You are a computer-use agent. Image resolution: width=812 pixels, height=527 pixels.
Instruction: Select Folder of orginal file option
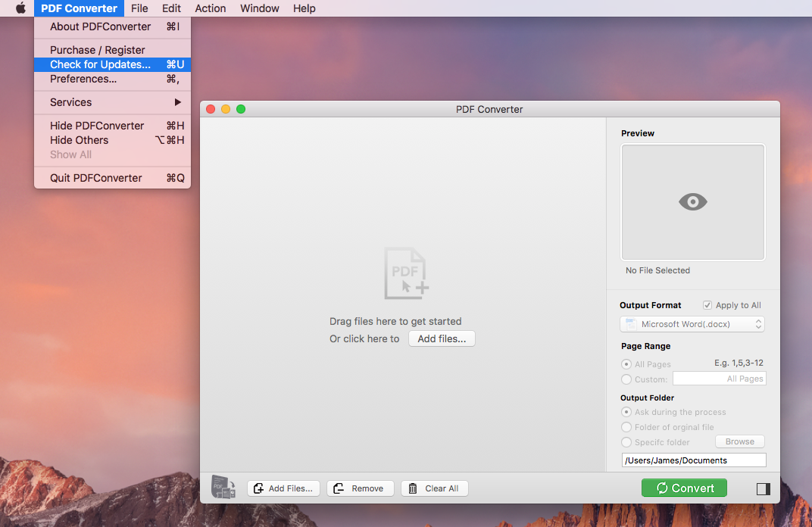click(x=626, y=427)
